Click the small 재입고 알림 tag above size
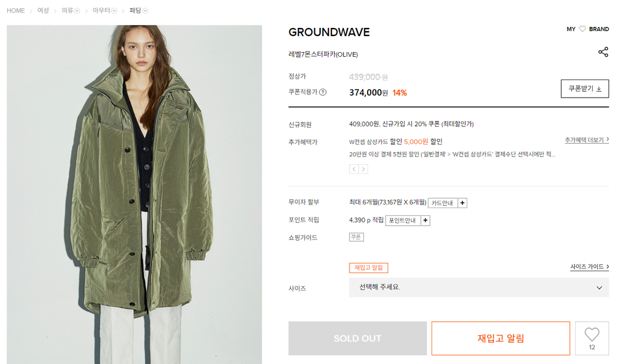Viewport: 619px width, 364px height. point(368,267)
